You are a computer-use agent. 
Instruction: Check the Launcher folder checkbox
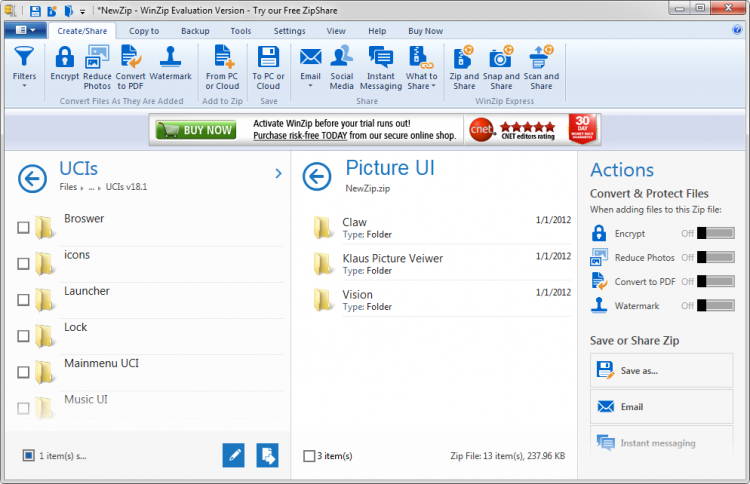(x=23, y=300)
